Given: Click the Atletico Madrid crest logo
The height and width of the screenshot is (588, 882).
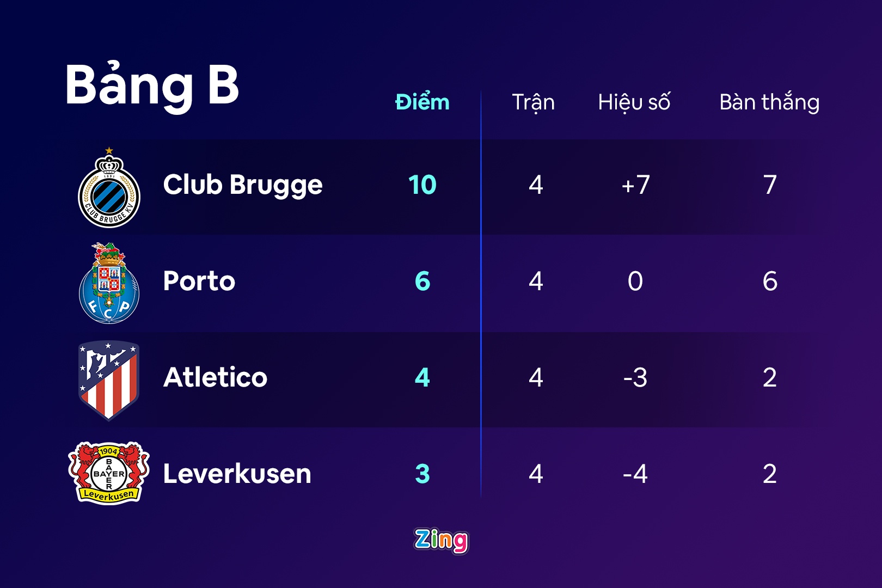Looking at the screenshot, I should pyautogui.click(x=109, y=380).
